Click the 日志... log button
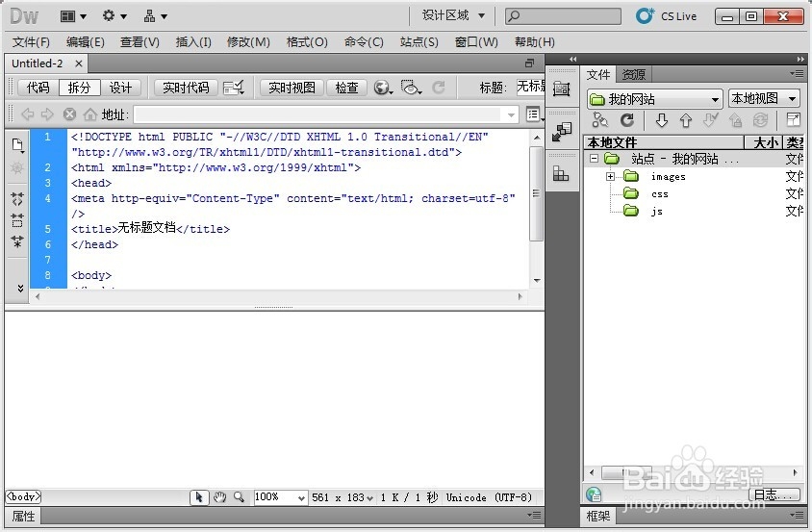This screenshot has width=812, height=532. click(x=774, y=494)
